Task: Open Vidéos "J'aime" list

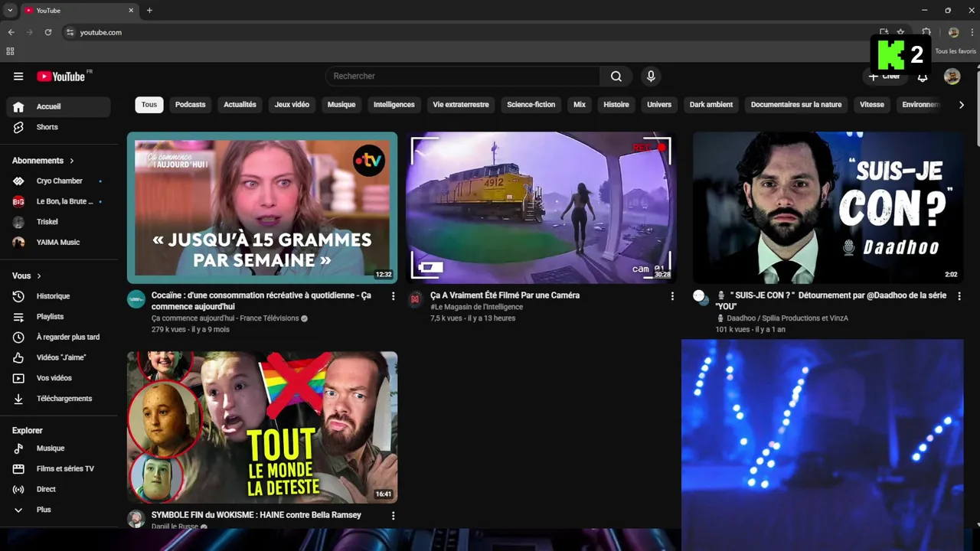Action: tap(58, 357)
